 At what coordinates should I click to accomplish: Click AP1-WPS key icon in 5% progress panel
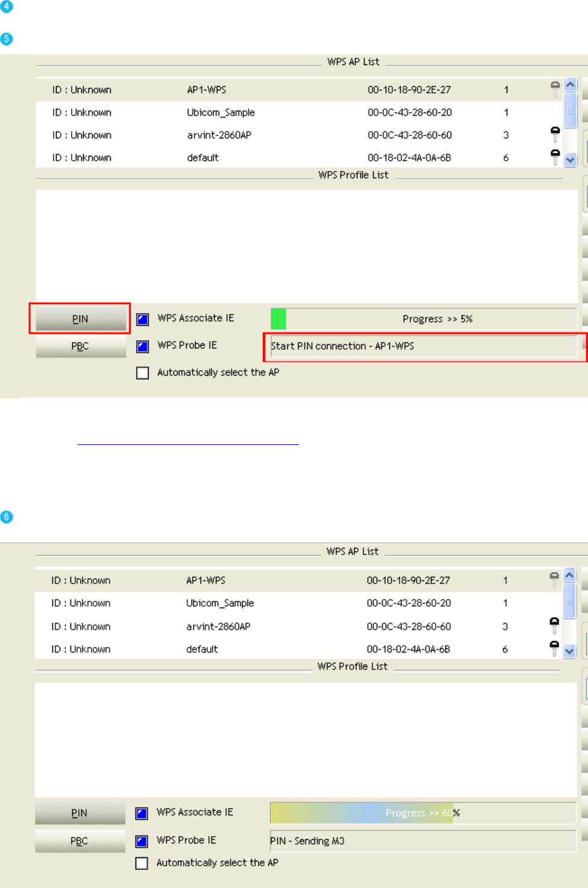[556, 89]
